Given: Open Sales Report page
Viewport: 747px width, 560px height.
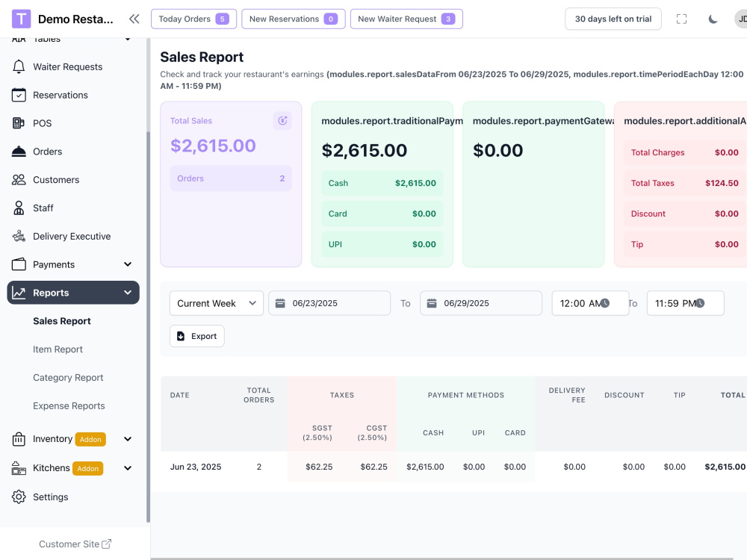Looking at the screenshot, I should point(62,321).
